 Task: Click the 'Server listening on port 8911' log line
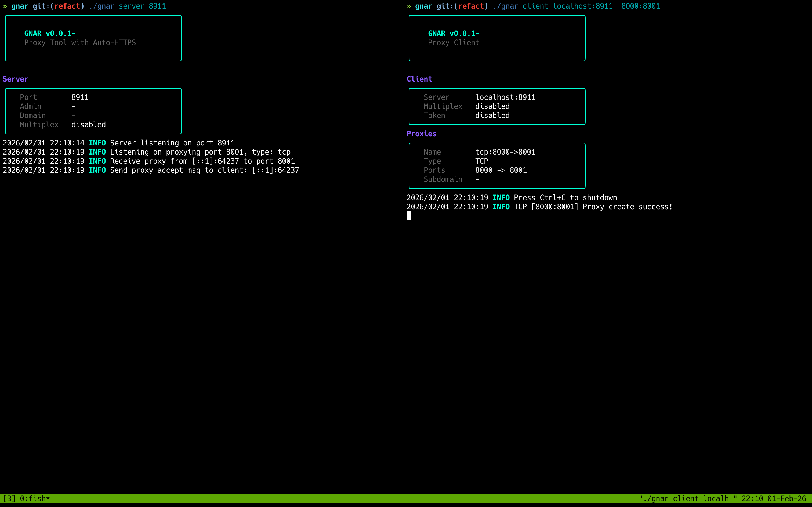[x=172, y=143]
